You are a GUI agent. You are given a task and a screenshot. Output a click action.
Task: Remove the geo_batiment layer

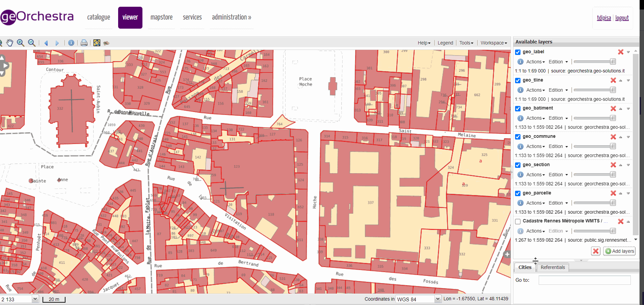(613, 109)
